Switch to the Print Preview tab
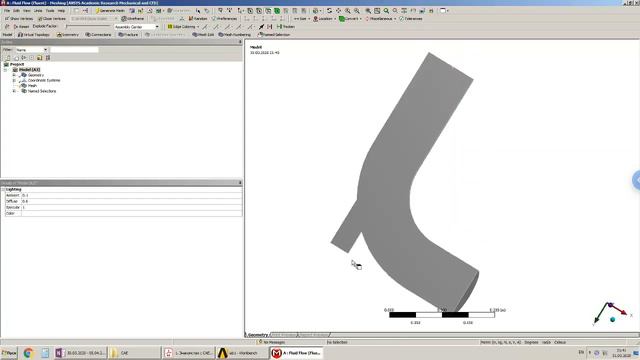This screenshot has height=360, width=640. pyautogui.click(x=284, y=335)
